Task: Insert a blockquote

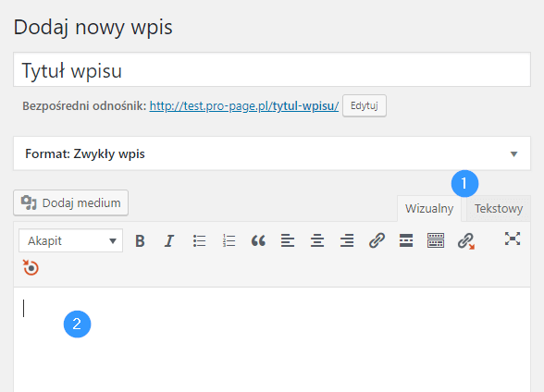Action: point(258,240)
